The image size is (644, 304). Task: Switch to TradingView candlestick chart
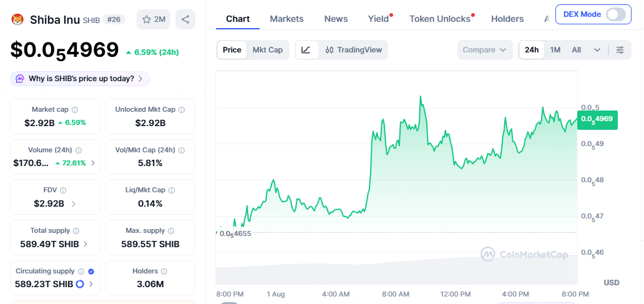(353, 50)
